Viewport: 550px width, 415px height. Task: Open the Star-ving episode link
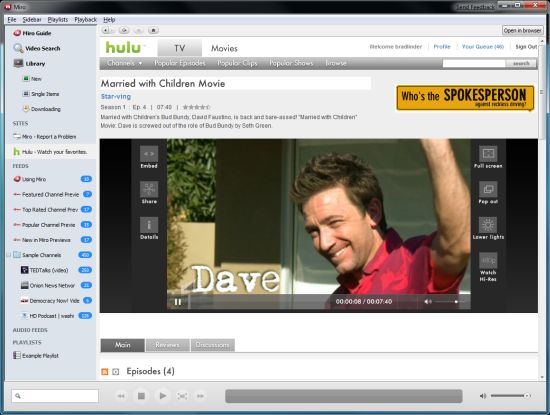pos(116,96)
